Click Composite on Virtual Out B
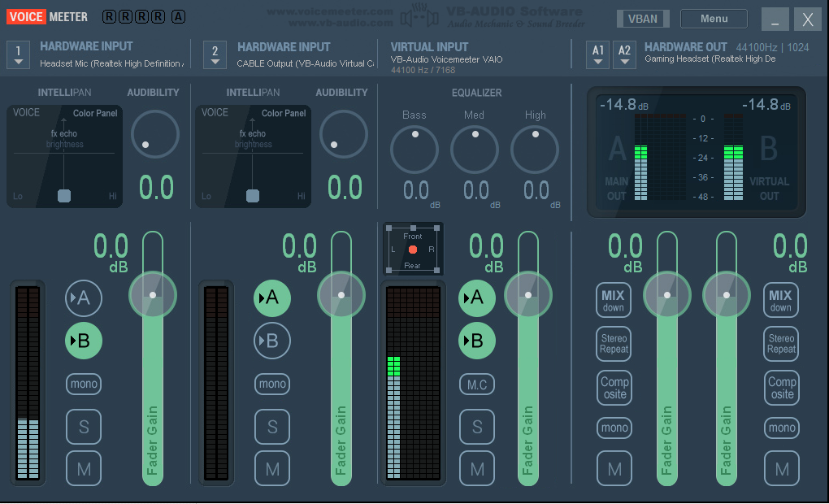Screen dimensions: 829x504 coord(781,388)
